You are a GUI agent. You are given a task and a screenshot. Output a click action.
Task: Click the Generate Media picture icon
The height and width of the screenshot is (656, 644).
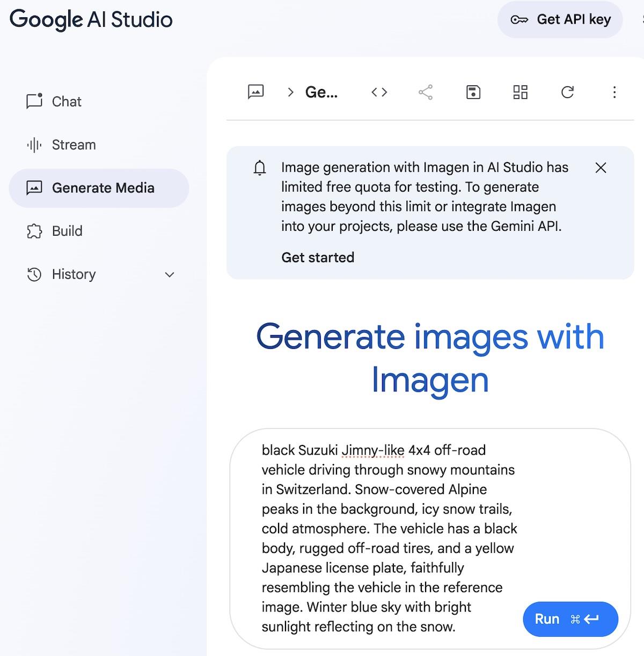(34, 188)
